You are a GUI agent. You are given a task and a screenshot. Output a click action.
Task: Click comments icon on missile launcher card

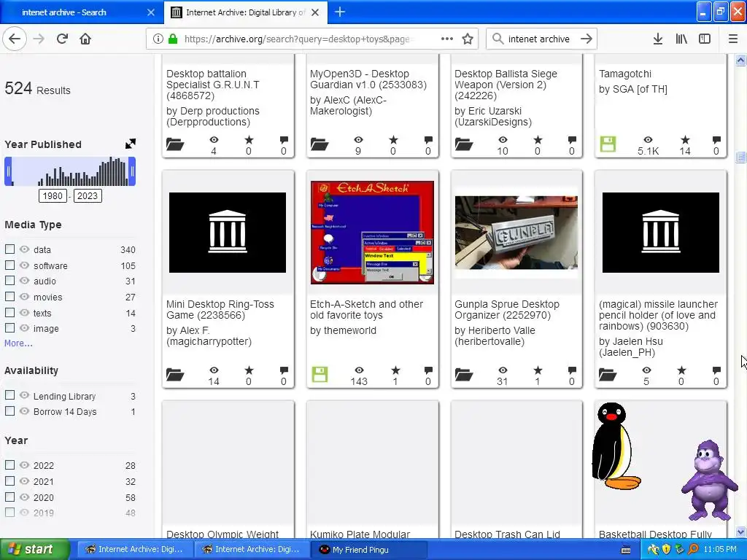pyautogui.click(x=716, y=370)
